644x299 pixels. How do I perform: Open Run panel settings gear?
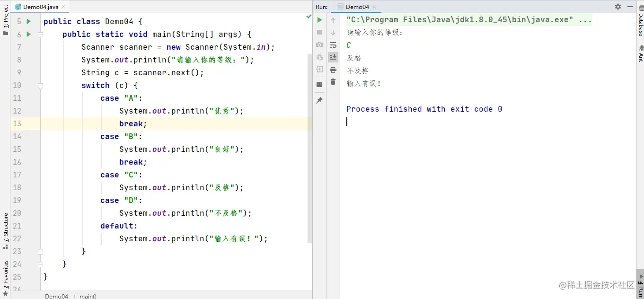pos(618,7)
